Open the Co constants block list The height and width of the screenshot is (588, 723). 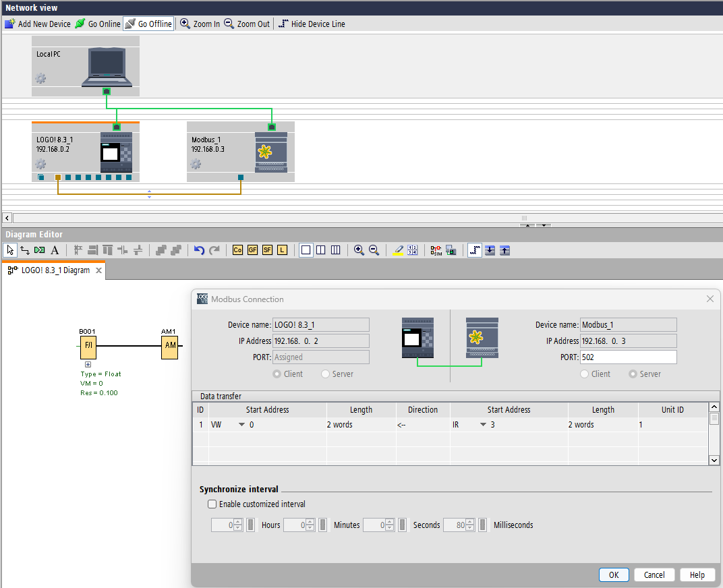pos(237,250)
